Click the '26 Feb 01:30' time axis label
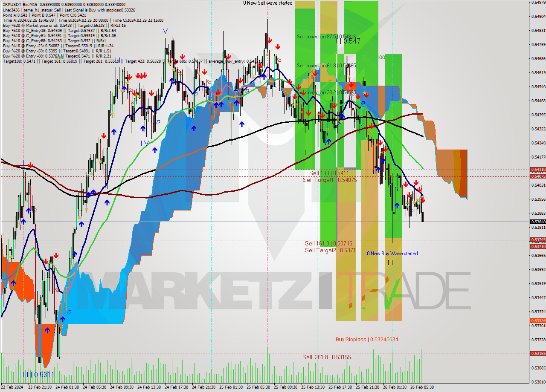 [x=395, y=387]
